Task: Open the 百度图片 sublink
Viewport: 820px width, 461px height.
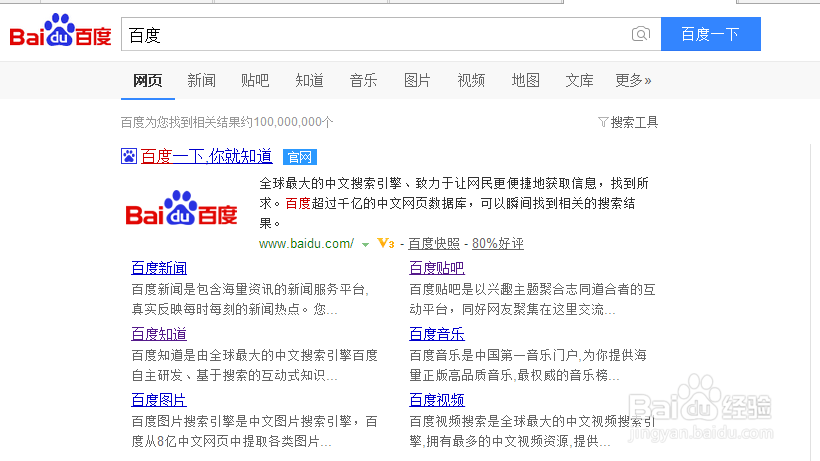Action: pos(159,400)
